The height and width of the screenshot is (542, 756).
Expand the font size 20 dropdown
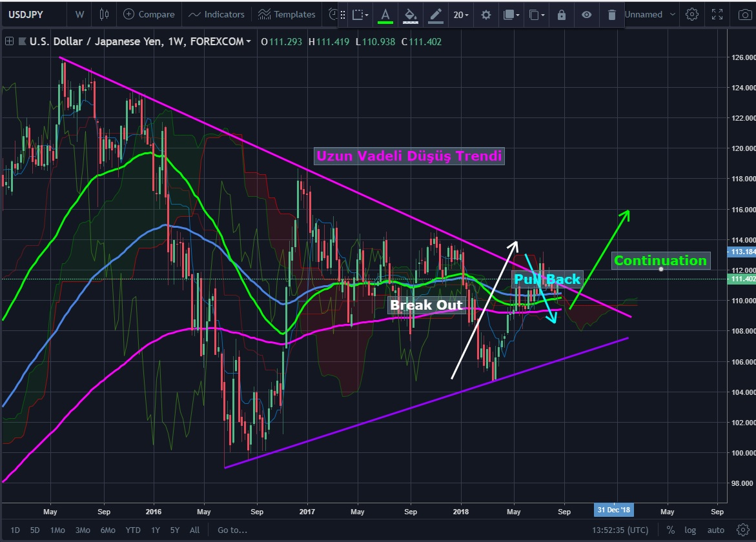coord(461,14)
